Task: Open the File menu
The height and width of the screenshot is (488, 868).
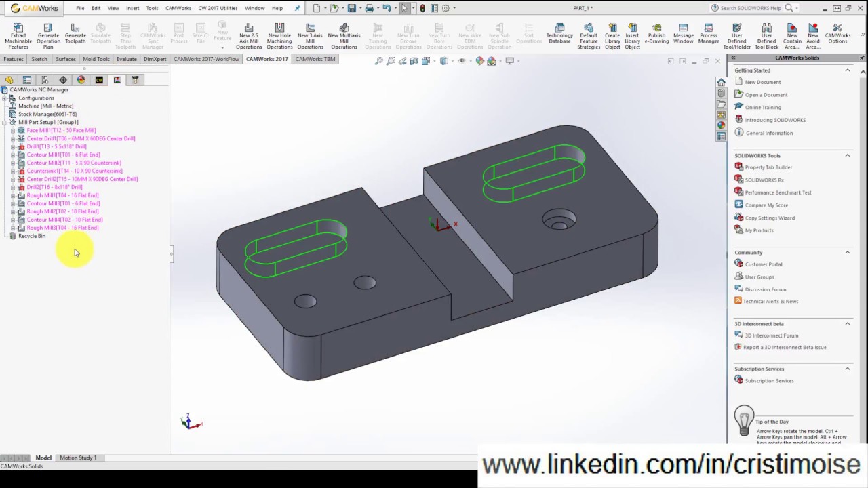Action: [x=80, y=8]
